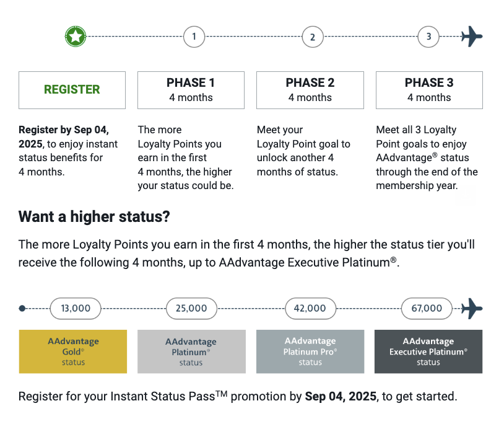504x424 pixels.
Task: Click the AAdvantage Executive Platinum status tile
Action: click(428, 351)
